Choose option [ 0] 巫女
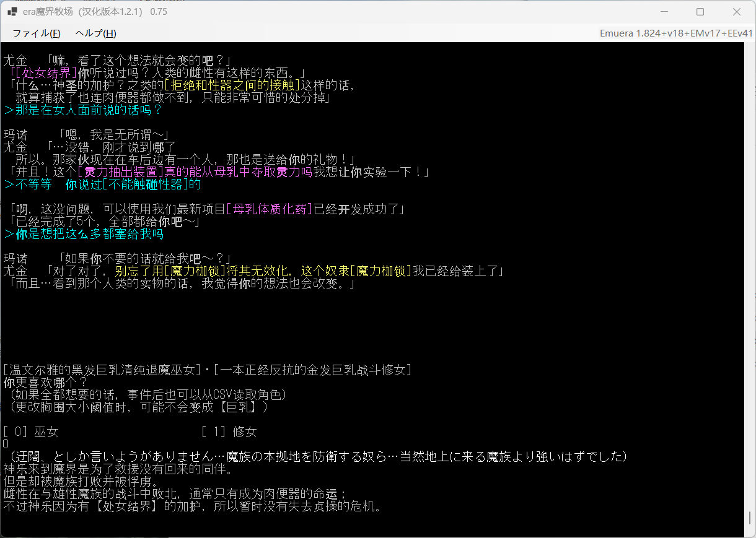Image resolution: width=756 pixels, height=538 pixels. [30, 432]
